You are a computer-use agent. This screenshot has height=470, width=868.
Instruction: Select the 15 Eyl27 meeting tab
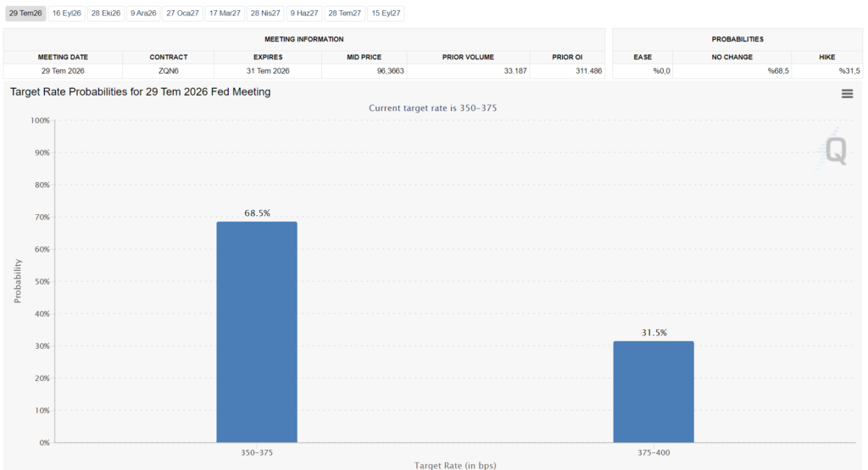click(x=386, y=14)
